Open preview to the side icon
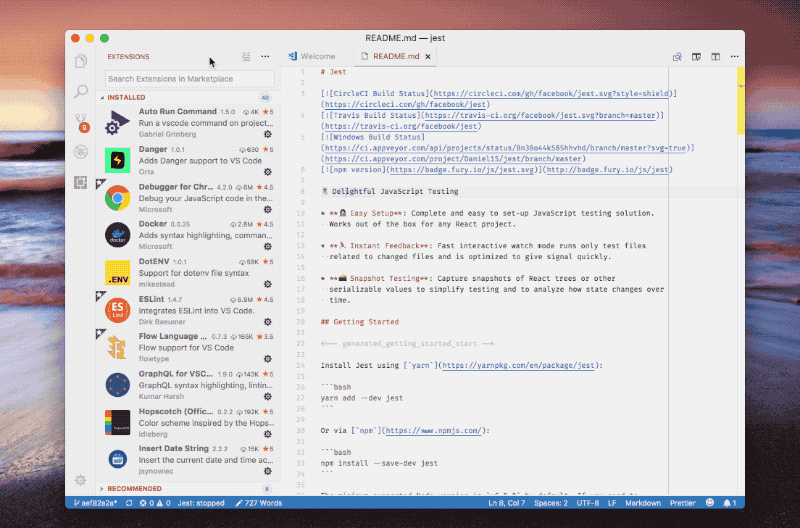The width and height of the screenshot is (800, 528). [696, 57]
